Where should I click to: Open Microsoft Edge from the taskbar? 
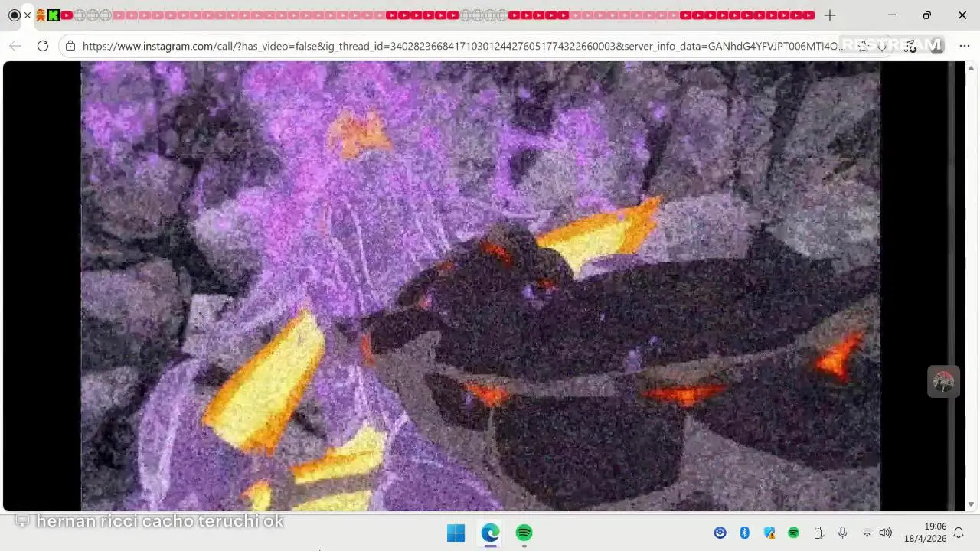tap(490, 533)
